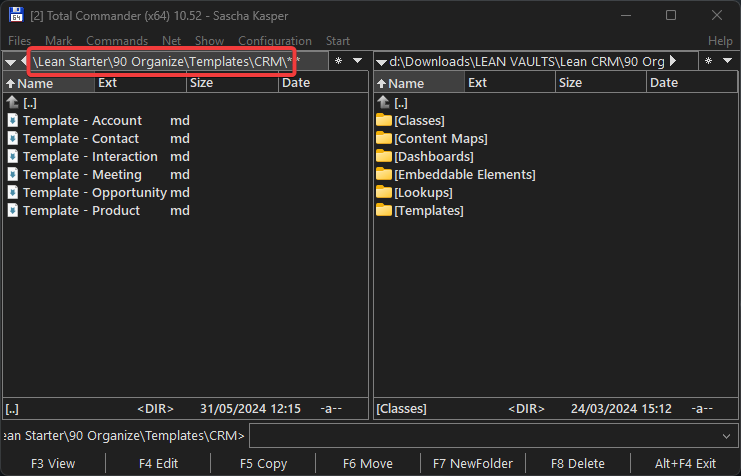Click the Dashboards folder icon

tap(384, 156)
